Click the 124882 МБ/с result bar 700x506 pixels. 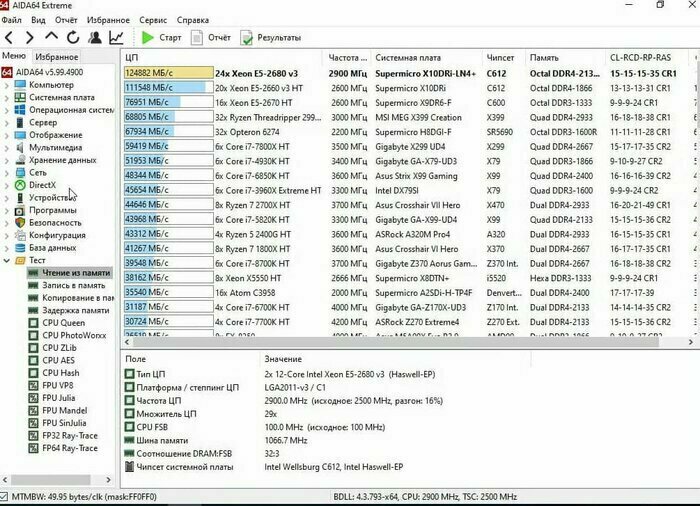(169, 73)
